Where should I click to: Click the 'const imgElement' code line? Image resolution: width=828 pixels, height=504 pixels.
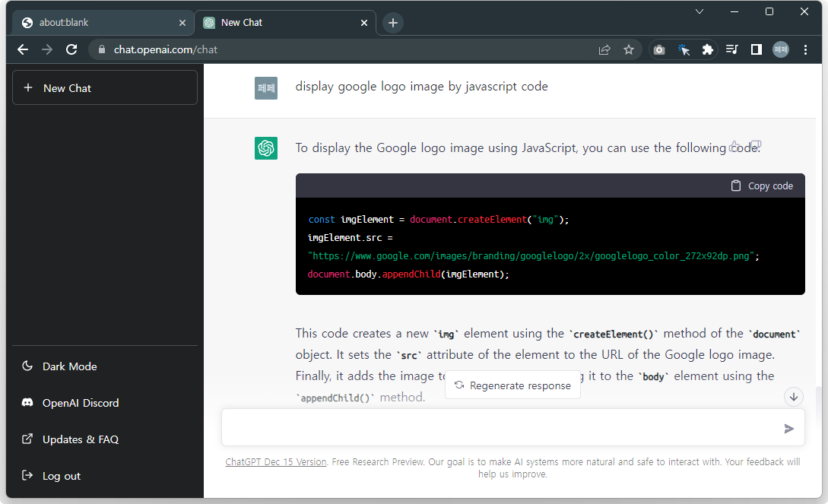(x=438, y=220)
